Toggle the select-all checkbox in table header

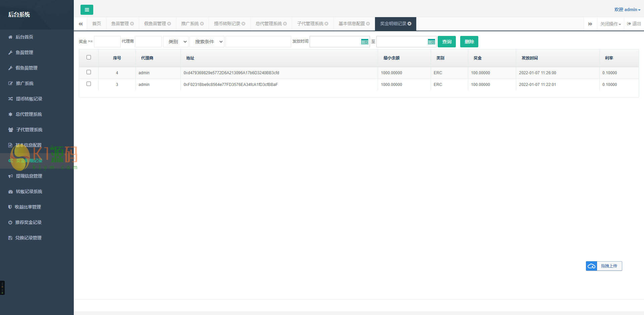89,57
